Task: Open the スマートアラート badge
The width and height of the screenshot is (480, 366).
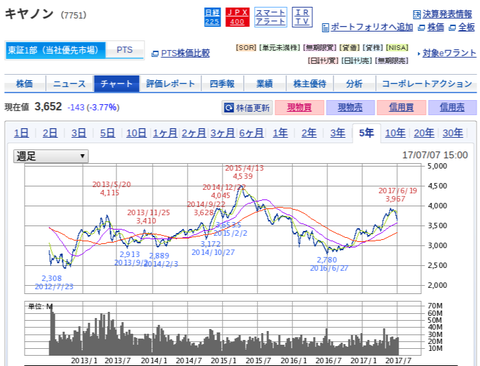Action: pyautogui.click(x=270, y=17)
